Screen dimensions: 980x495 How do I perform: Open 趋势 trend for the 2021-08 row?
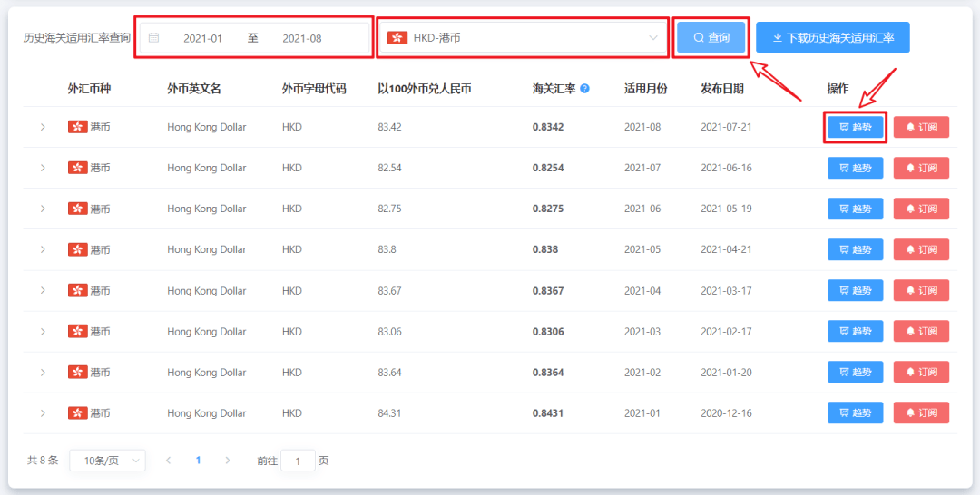(x=855, y=127)
